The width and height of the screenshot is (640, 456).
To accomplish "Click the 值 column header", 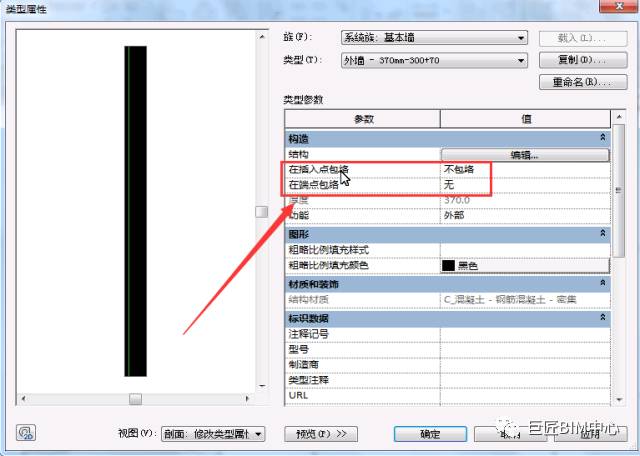I will point(526,119).
